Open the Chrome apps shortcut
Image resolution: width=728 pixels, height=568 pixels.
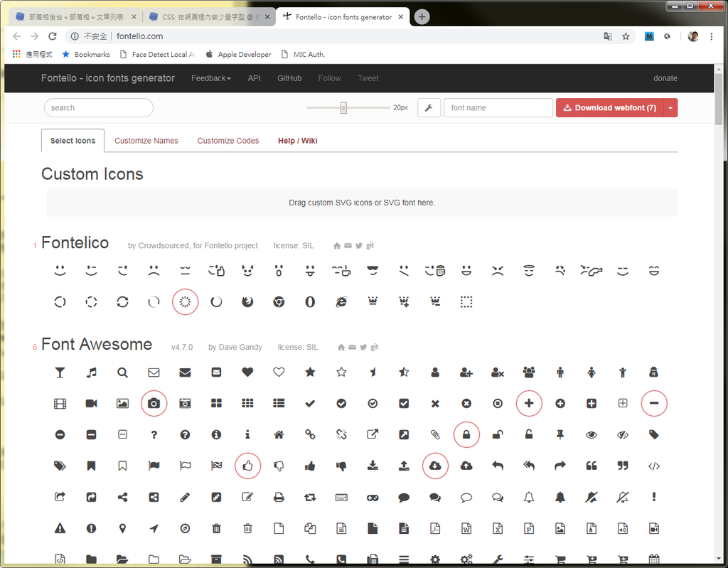pyautogui.click(x=33, y=54)
